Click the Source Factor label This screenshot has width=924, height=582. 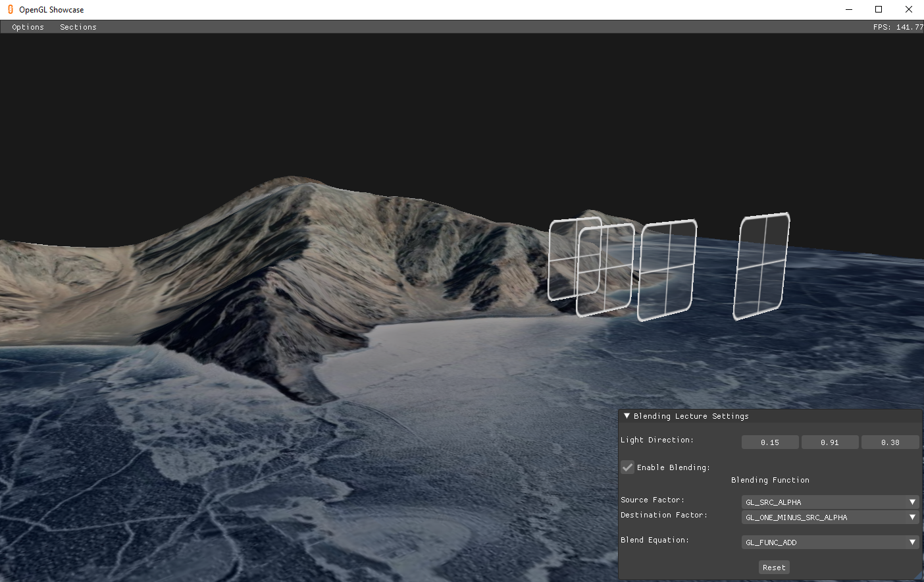[652, 500]
